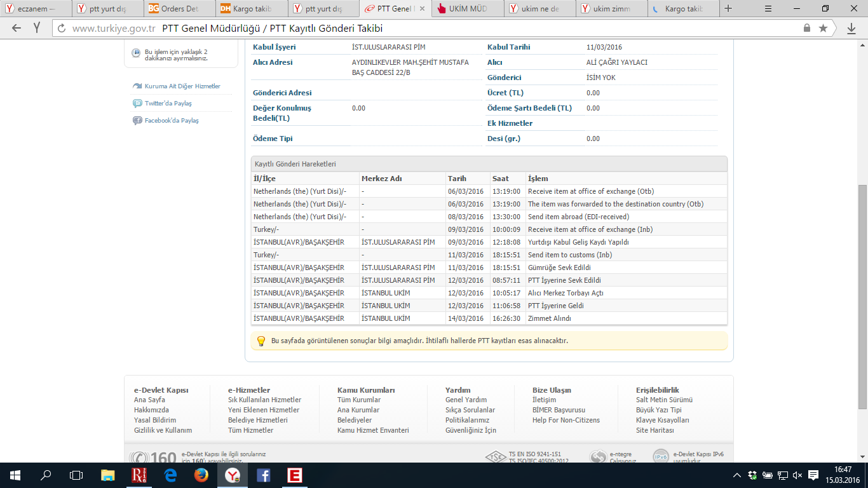Open the Sık Kullanılan Hizmetler footer link
Image resolution: width=868 pixels, height=488 pixels.
click(x=264, y=400)
